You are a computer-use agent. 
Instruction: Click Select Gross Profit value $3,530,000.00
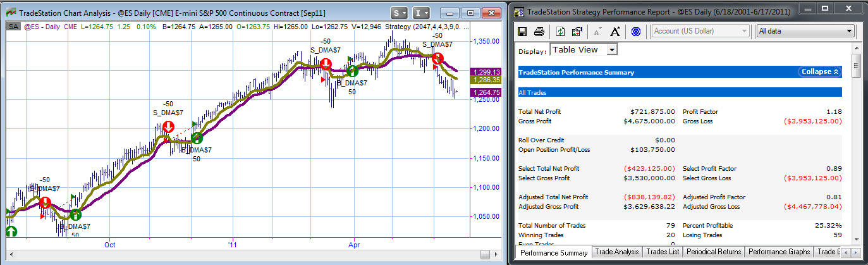[x=649, y=178]
